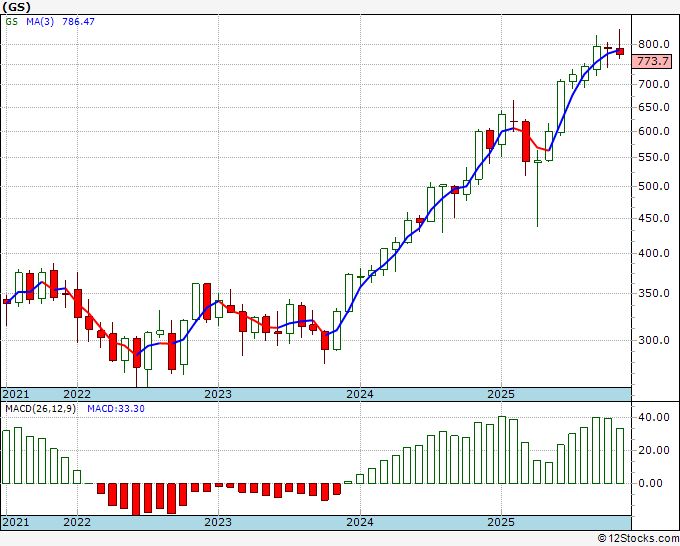
Task: Open the 12Stocks.com copyright link
Action: click(638, 539)
